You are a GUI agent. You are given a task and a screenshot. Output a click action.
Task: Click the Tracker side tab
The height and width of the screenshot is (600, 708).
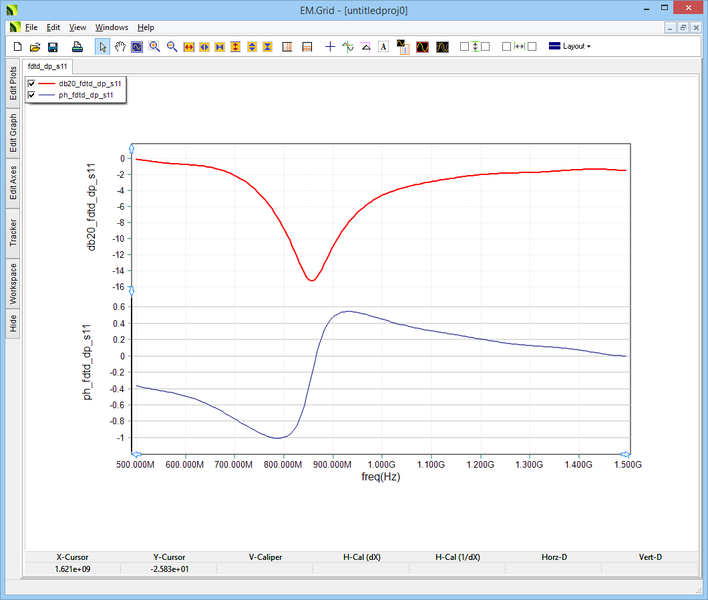click(13, 233)
